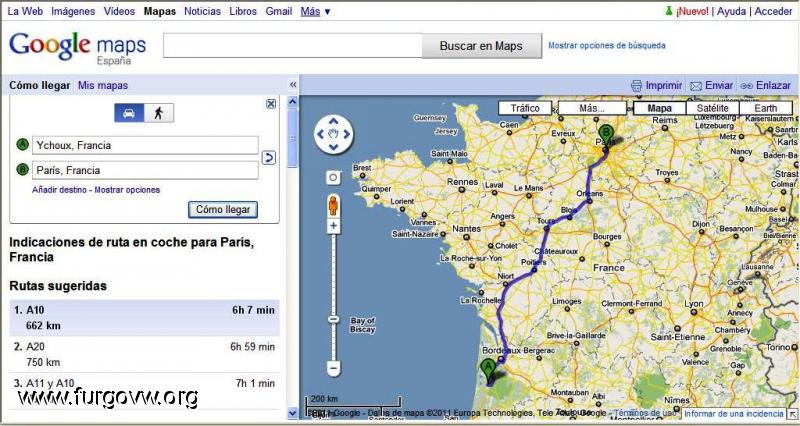The width and height of the screenshot is (800, 426).
Task: Open the Más dropdown in top navigation
Action: pos(315,11)
